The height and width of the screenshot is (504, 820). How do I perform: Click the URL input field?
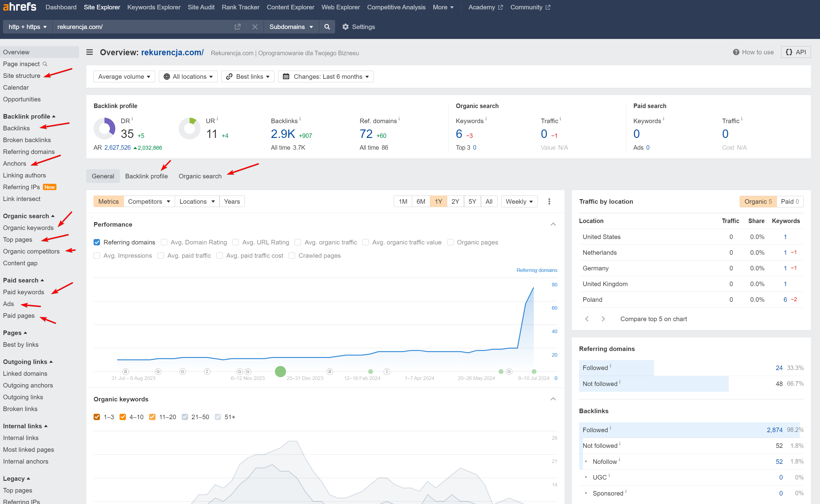(143, 27)
